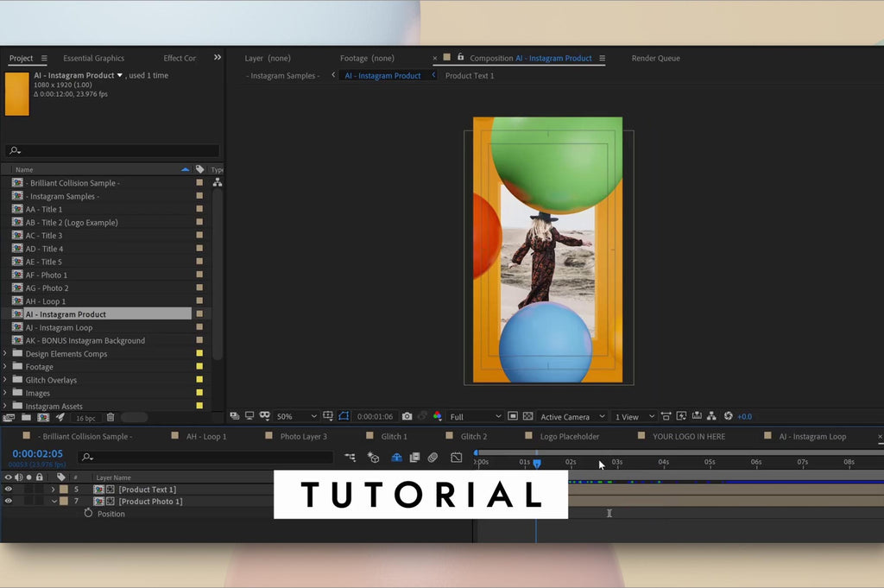Screen dimensions: 884x588
Task: Click the delete trash icon in Project panel
Action: 110,418
